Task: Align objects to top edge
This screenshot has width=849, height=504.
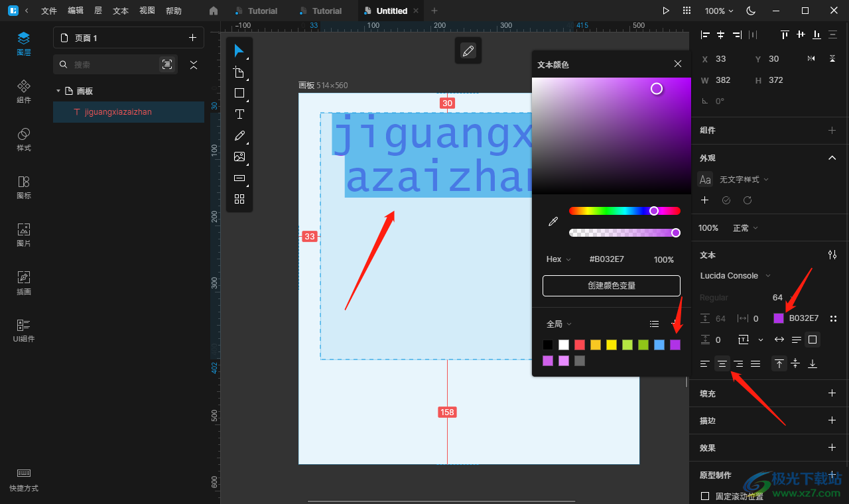Action: [785, 34]
